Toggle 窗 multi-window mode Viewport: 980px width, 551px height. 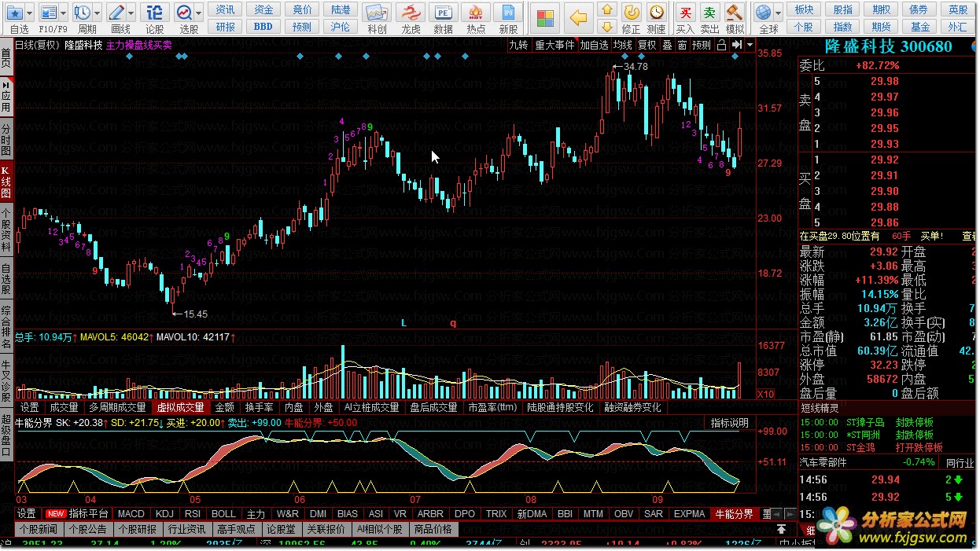[x=682, y=45]
